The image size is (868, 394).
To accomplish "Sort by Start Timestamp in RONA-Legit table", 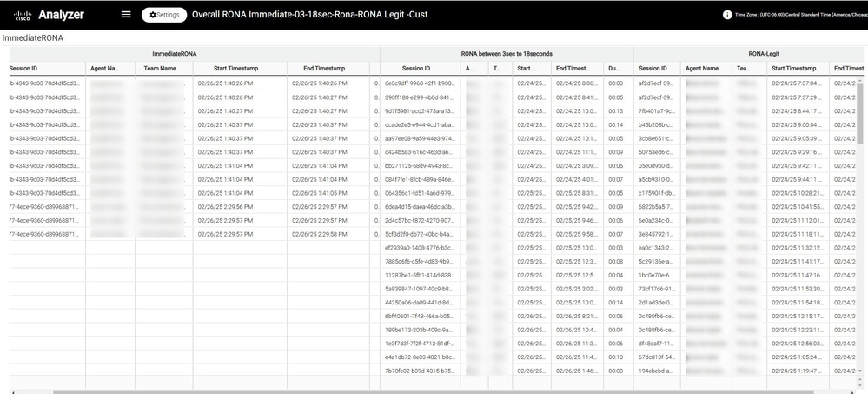I will coord(794,68).
